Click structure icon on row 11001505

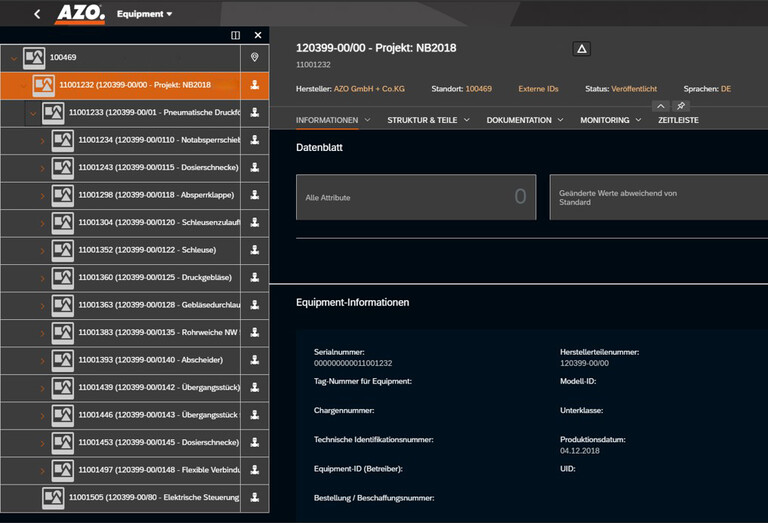point(255,497)
